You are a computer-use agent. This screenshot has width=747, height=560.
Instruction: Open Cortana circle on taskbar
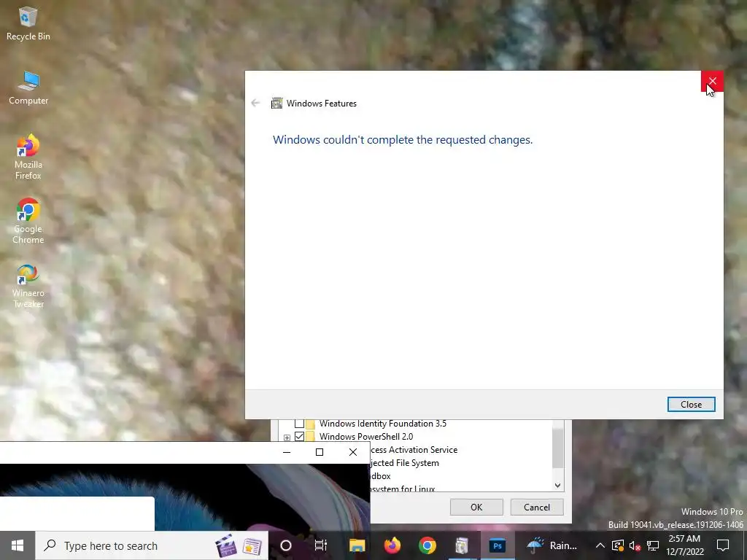(286, 545)
